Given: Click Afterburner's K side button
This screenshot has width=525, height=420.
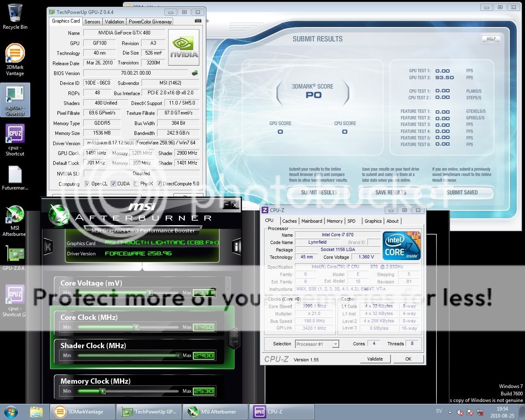Looking at the screenshot, I should click(x=48, y=247).
